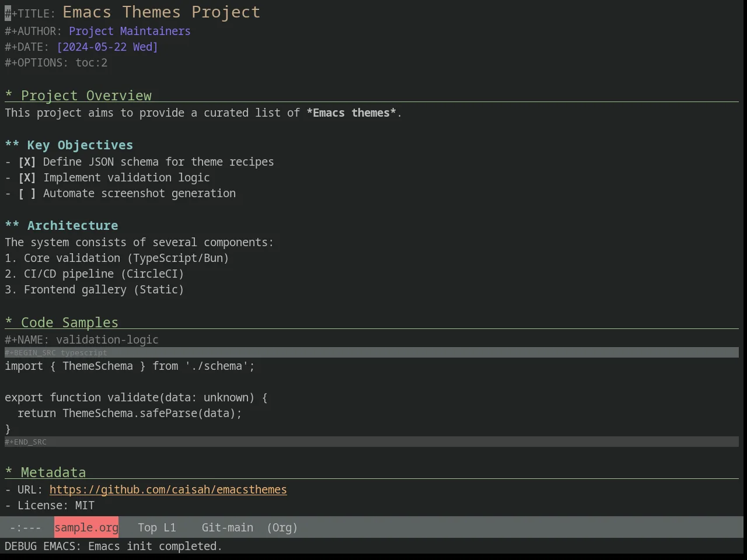Collapse the 'Code Samples' heading
This screenshot has height=560, width=747.
[x=61, y=323]
